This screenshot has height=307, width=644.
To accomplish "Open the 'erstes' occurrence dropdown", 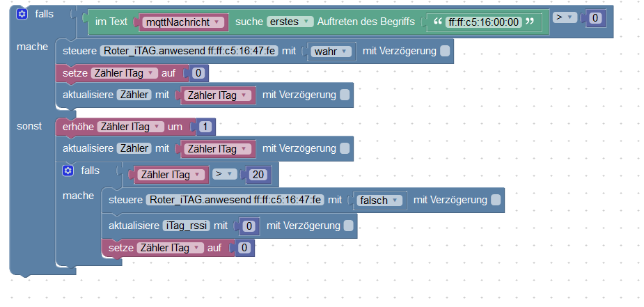I will tap(290, 22).
